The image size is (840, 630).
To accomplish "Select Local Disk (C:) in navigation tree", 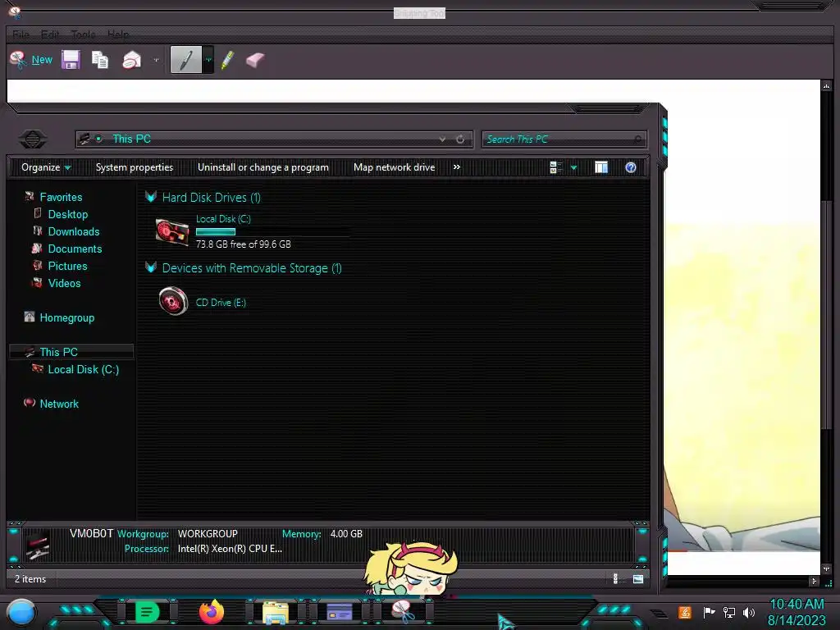I will point(83,369).
